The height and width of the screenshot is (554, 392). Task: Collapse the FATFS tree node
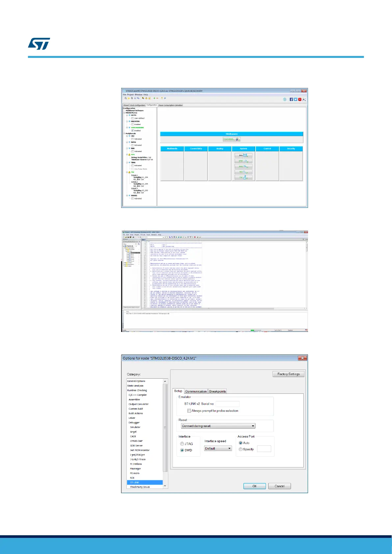(x=127, y=115)
